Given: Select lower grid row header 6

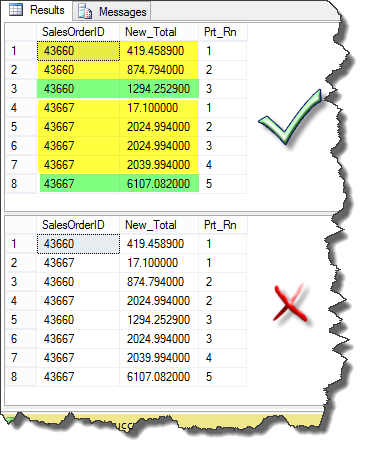Looking at the screenshot, I should point(21,339).
